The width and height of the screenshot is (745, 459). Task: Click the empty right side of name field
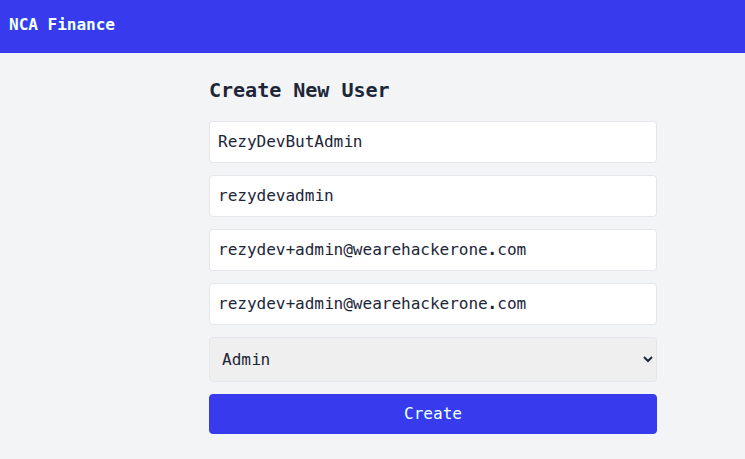coord(560,142)
